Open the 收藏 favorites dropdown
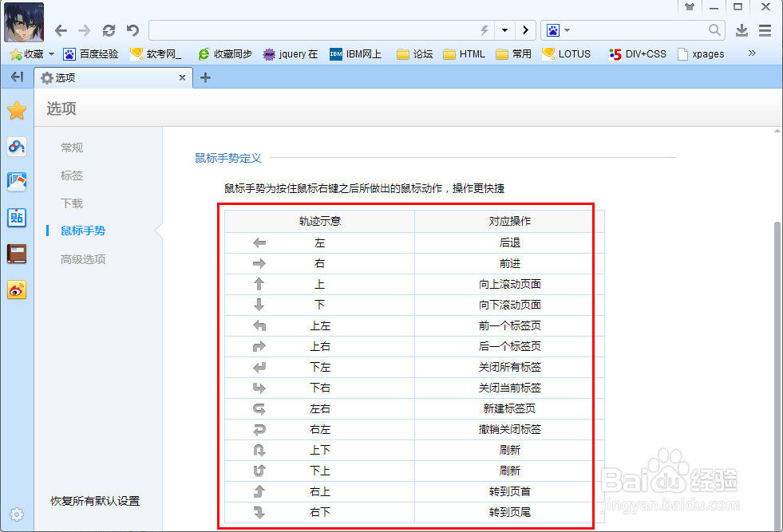 click(x=33, y=54)
